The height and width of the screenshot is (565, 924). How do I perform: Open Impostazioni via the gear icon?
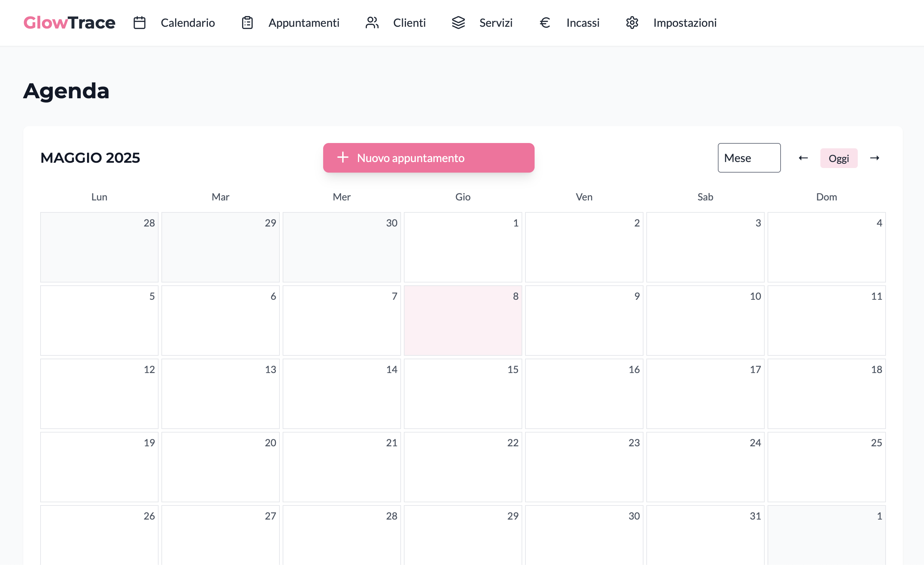(x=632, y=23)
